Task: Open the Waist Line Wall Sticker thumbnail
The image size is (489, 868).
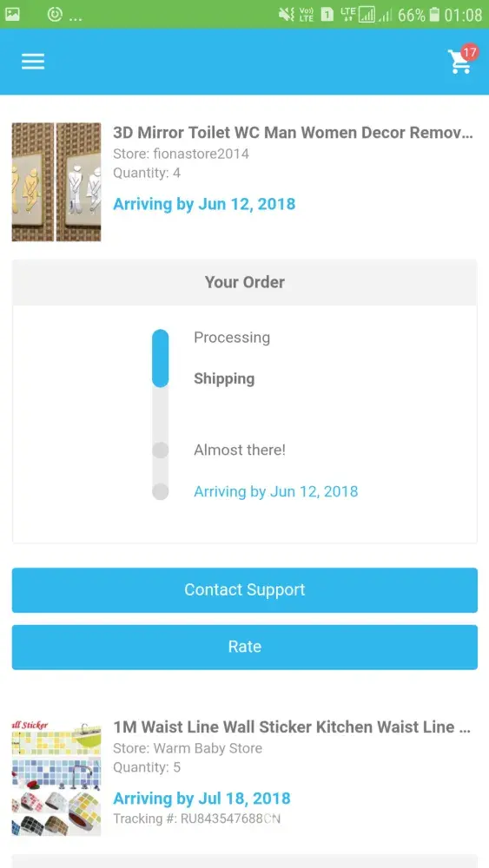Action: pos(56,777)
